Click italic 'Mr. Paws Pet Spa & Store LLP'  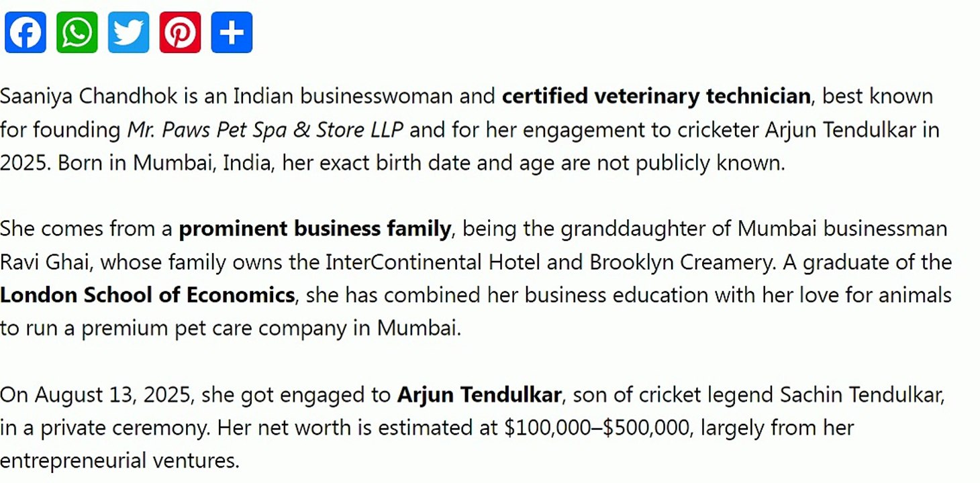pos(266,129)
